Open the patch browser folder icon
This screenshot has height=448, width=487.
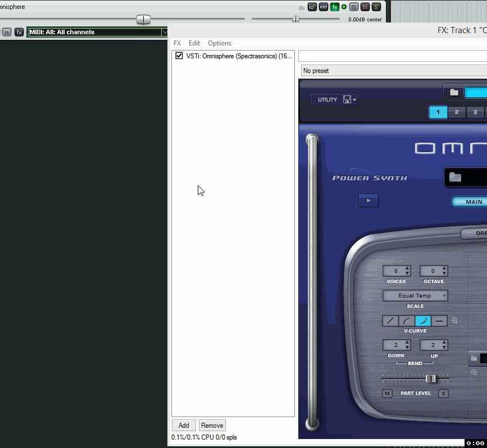(x=455, y=177)
